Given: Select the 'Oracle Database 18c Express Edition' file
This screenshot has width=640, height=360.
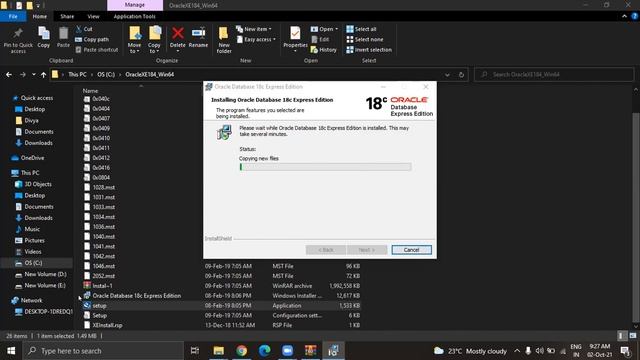Looking at the screenshot, I should (136, 296).
